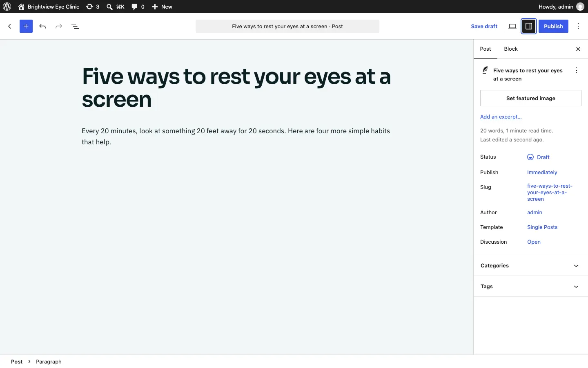The width and height of the screenshot is (588, 368).
Task: Change Discussion setting Open
Action: coord(534,242)
